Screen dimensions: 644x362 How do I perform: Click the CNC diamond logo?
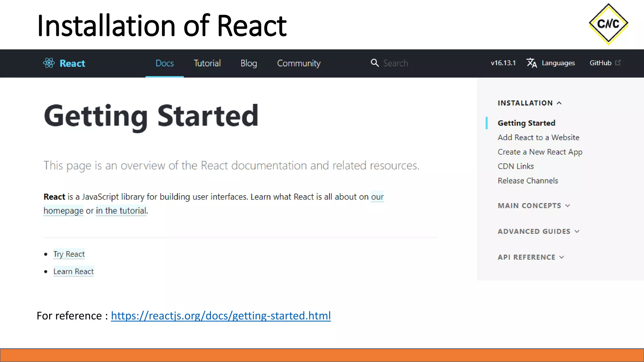pyautogui.click(x=608, y=24)
